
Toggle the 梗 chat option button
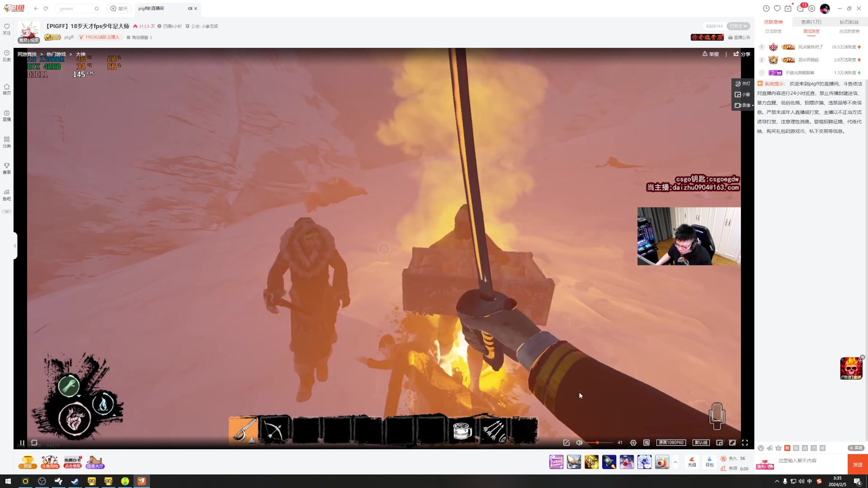(822, 448)
